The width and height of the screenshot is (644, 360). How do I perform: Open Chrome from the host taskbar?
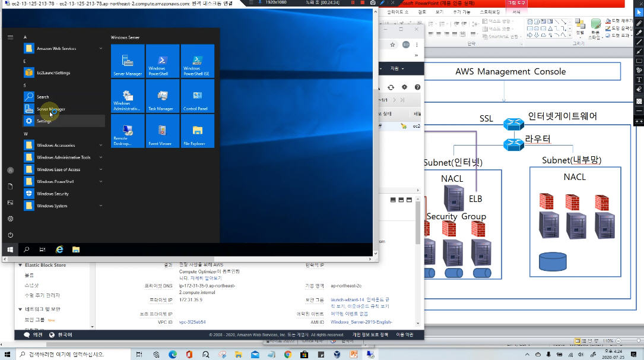[287, 354]
